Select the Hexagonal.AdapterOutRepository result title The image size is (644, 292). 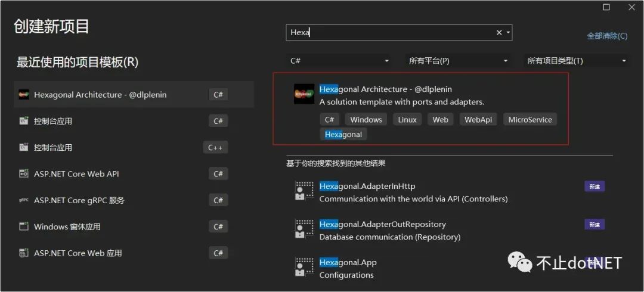click(x=382, y=224)
